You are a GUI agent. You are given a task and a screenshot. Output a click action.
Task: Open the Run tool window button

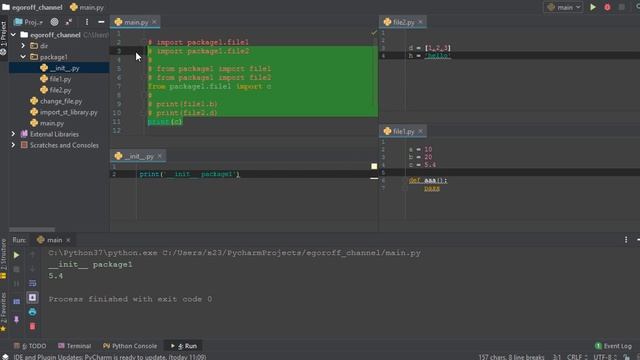pos(184,346)
